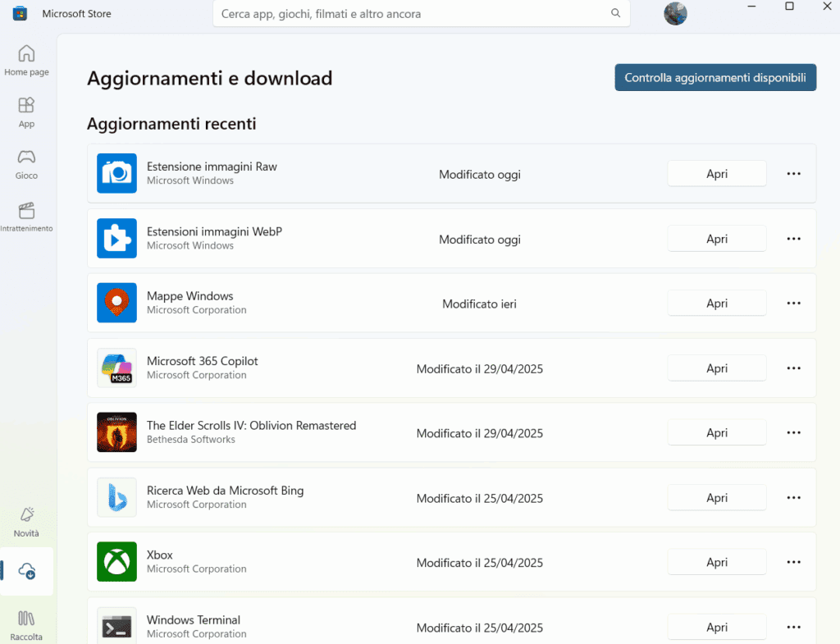The width and height of the screenshot is (840, 644).
Task: Open the options menu for Windows Terminal
Action: click(x=793, y=626)
